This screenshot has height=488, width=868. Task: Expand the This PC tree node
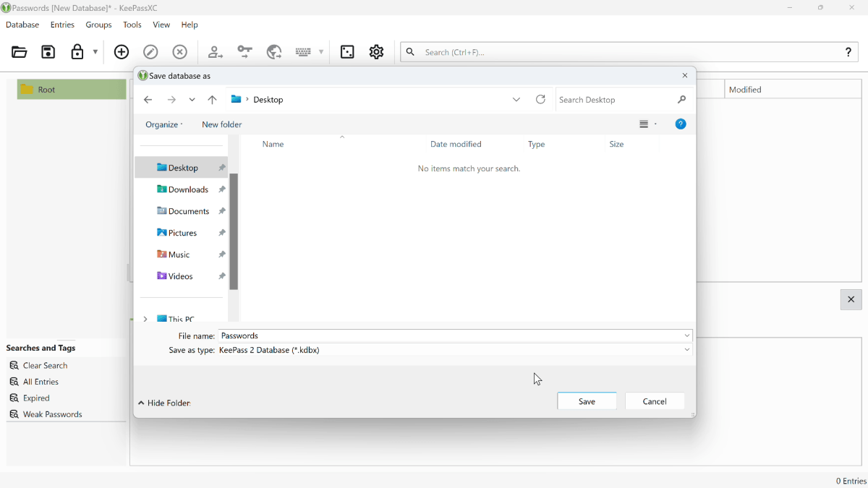(145, 319)
